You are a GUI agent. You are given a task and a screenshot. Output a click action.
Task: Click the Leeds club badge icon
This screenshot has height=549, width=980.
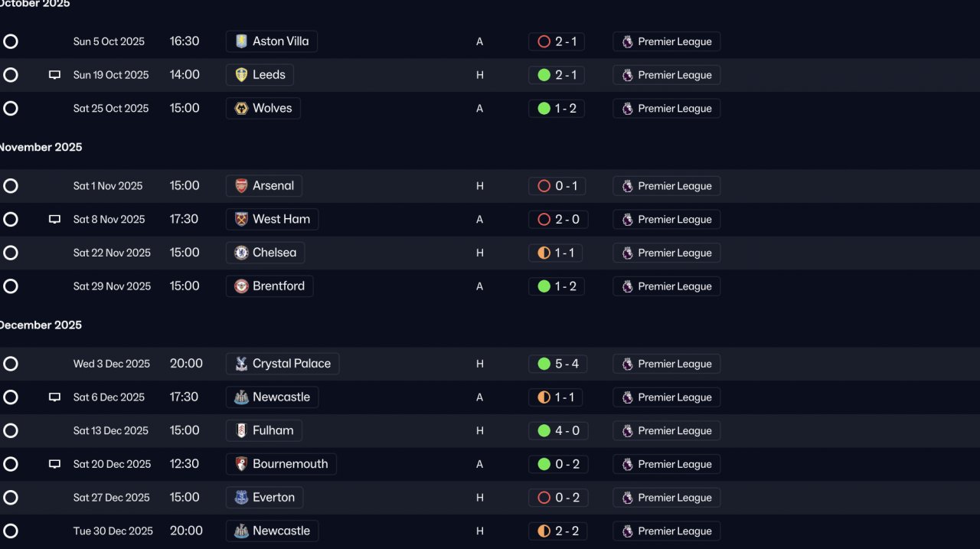click(x=241, y=75)
